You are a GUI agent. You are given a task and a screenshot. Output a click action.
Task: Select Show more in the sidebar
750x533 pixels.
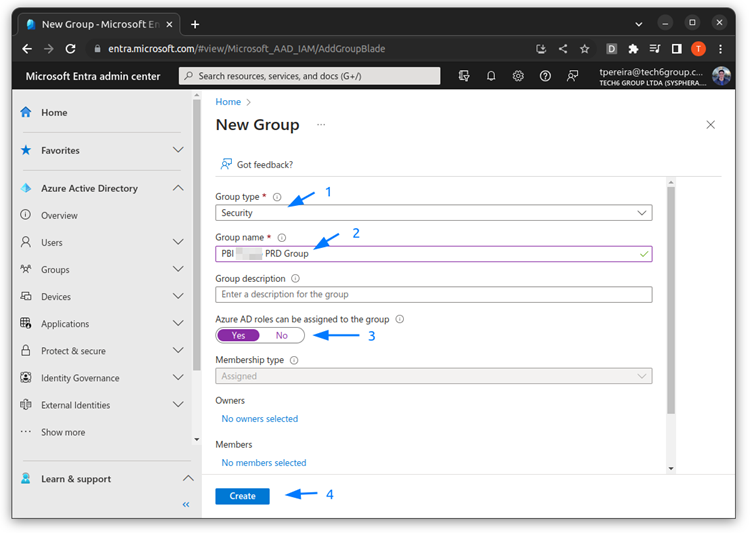point(62,432)
